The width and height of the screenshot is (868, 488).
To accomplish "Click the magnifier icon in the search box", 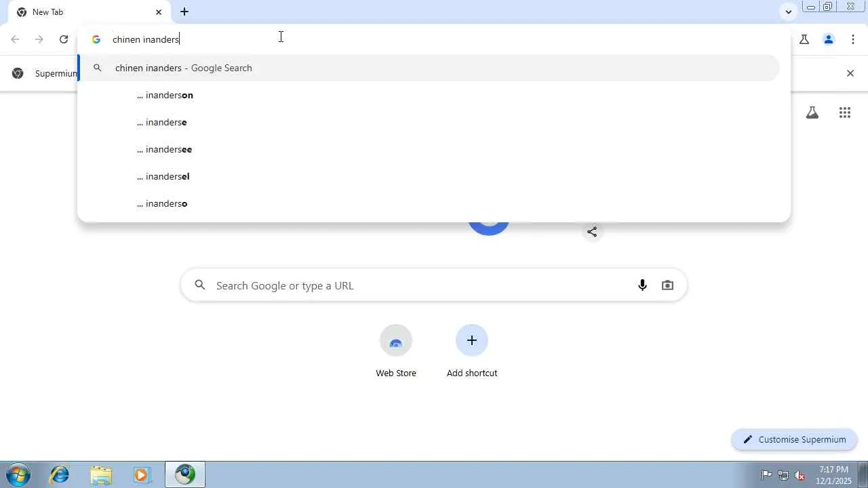I will (200, 285).
